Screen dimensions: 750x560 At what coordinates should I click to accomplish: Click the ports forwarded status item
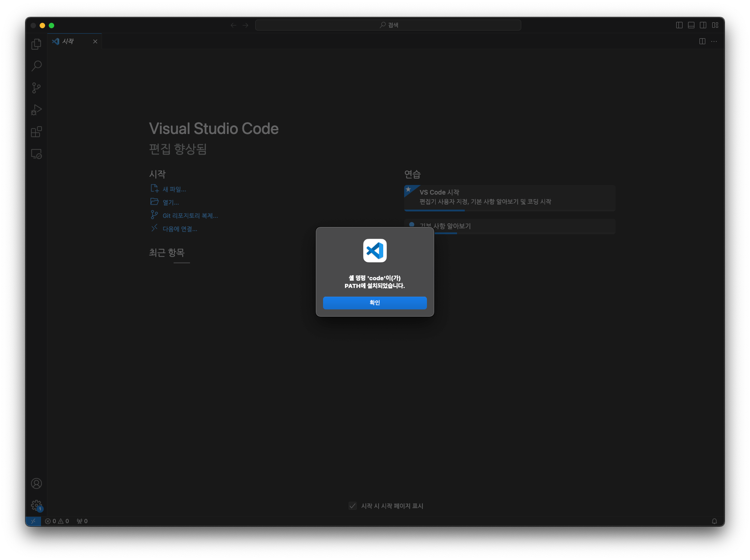[82, 521]
